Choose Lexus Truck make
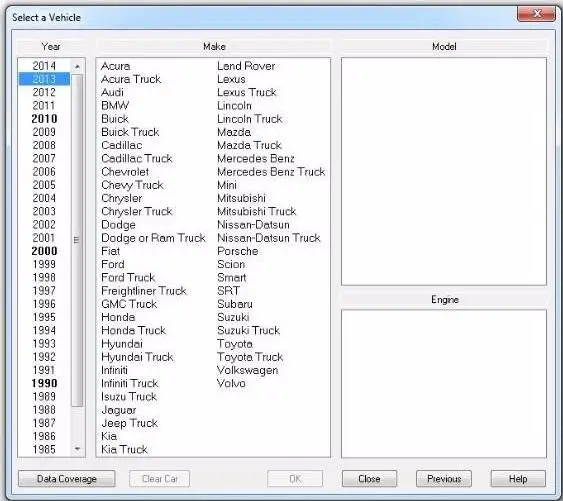 coord(247,93)
